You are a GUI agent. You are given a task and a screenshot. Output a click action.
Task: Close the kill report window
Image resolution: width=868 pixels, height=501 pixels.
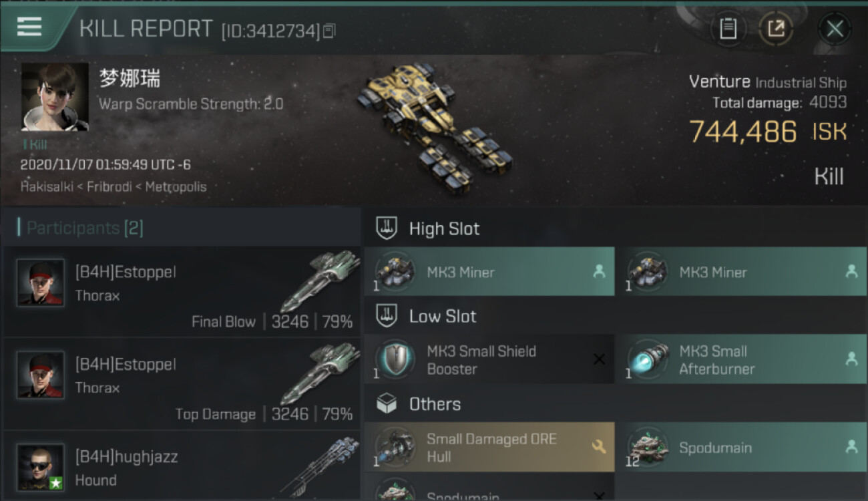pos(835,29)
